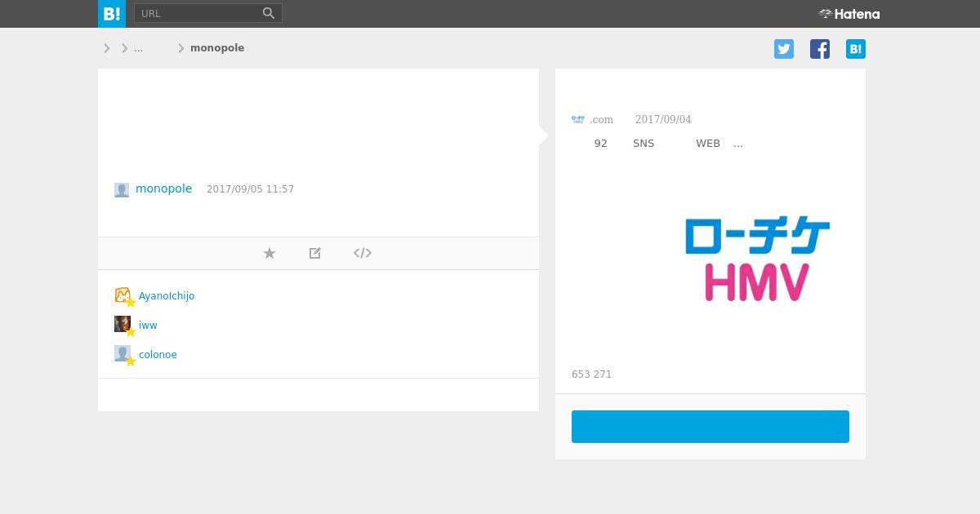Click the edit bookmark pencil icon
Image resolution: width=980 pixels, height=514 pixels.
315,253
